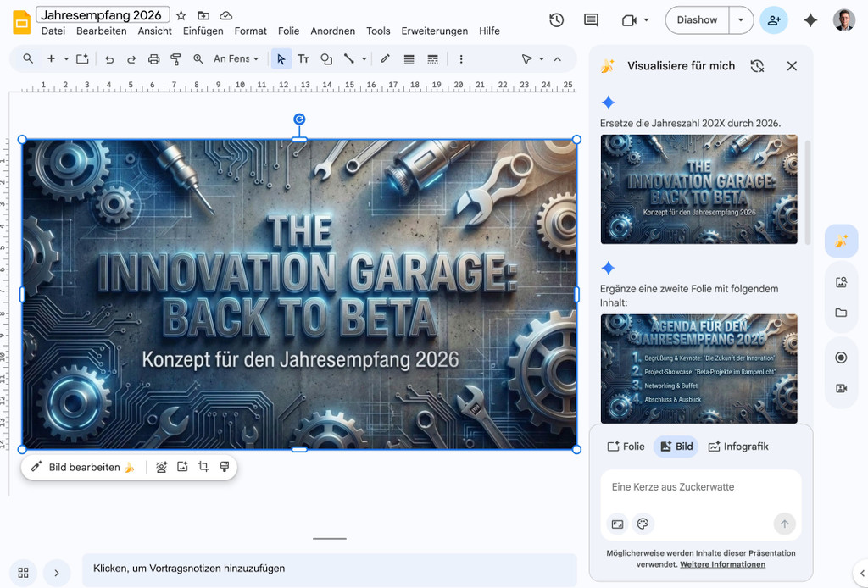The width and height of the screenshot is (868, 588).
Task: Switch to Infografik mode chip
Action: tap(737, 447)
